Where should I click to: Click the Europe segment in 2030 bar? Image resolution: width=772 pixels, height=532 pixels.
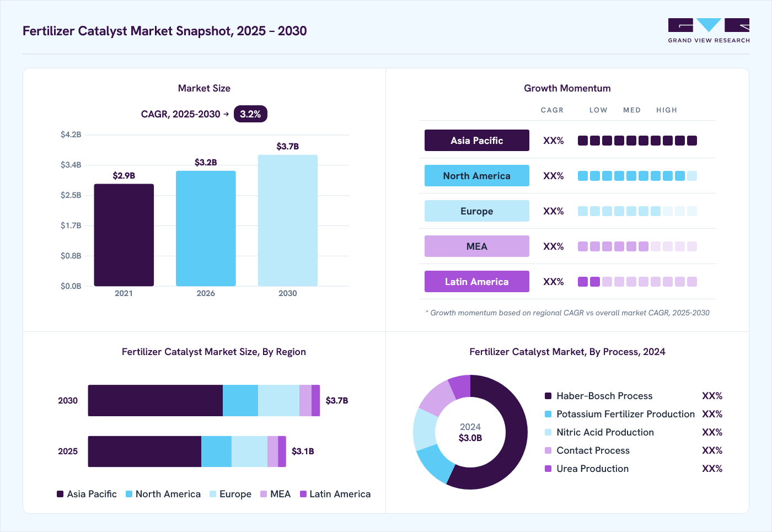pyautogui.click(x=278, y=401)
